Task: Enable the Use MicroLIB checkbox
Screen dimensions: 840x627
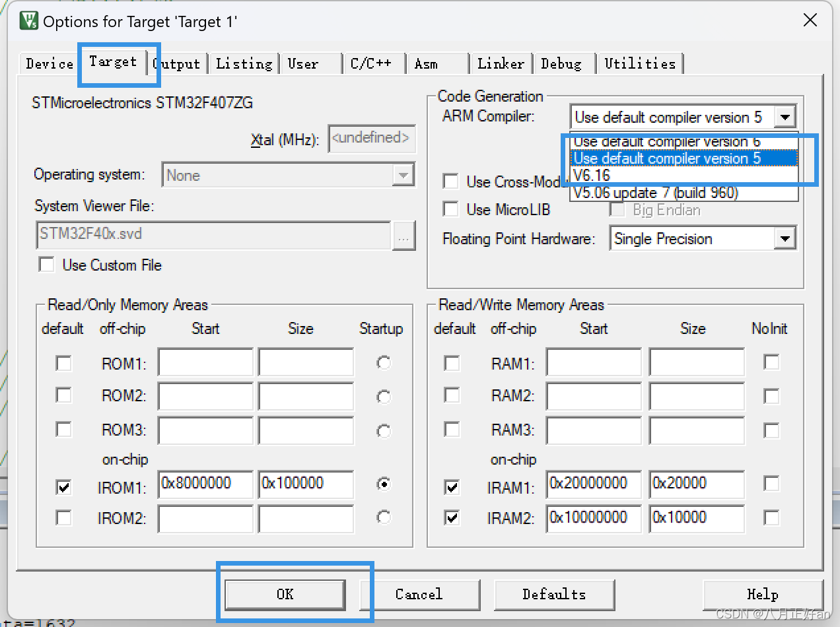Action: (x=450, y=209)
